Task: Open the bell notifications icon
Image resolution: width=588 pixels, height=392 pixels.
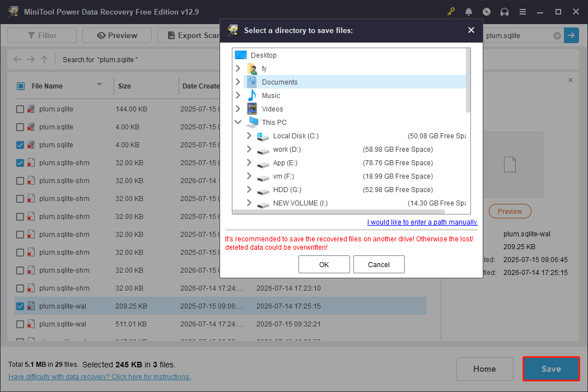Action: pyautogui.click(x=468, y=12)
